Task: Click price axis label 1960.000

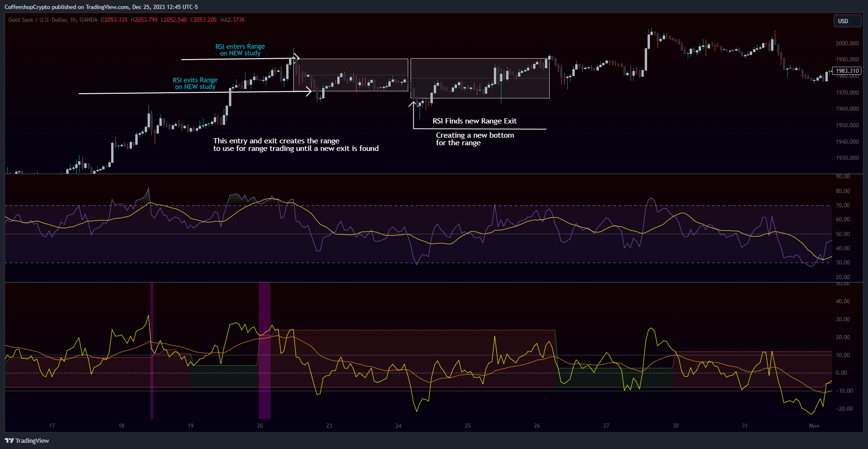Action: (847, 109)
